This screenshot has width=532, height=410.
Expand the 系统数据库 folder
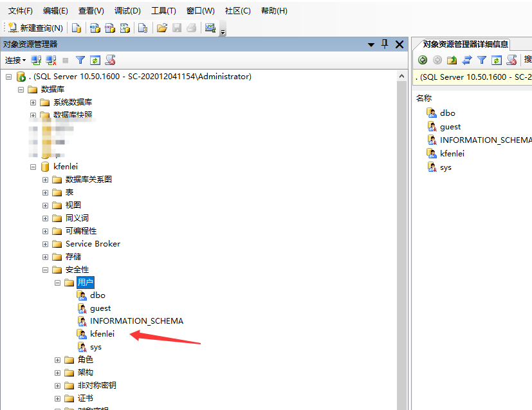pos(33,102)
